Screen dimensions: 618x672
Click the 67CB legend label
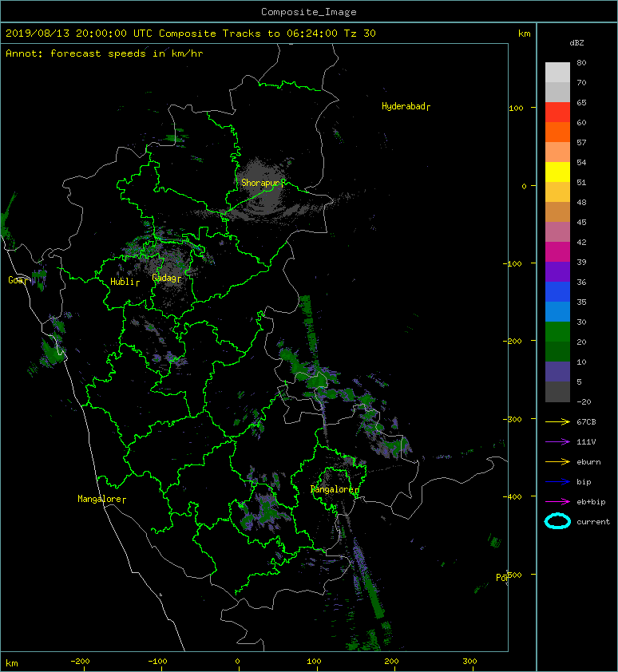click(x=586, y=421)
